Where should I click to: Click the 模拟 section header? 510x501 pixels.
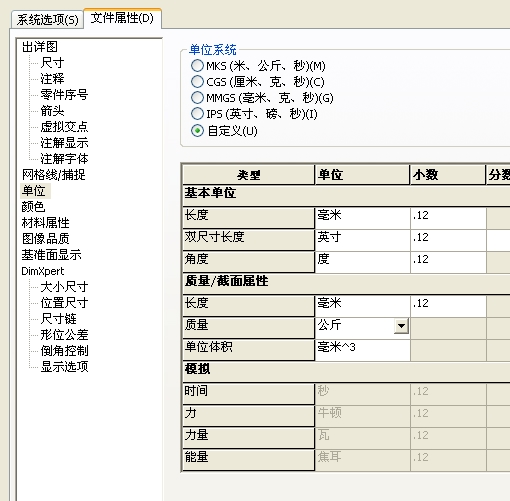click(x=346, y=372)
